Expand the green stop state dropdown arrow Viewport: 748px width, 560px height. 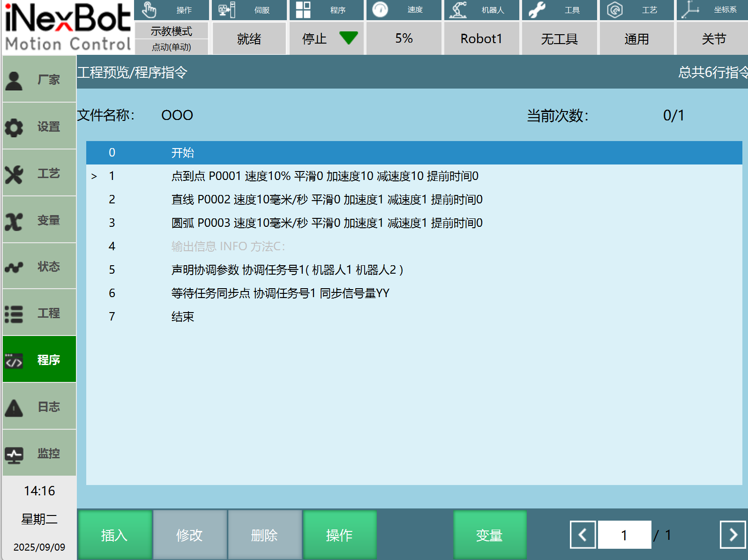point(348,38)
